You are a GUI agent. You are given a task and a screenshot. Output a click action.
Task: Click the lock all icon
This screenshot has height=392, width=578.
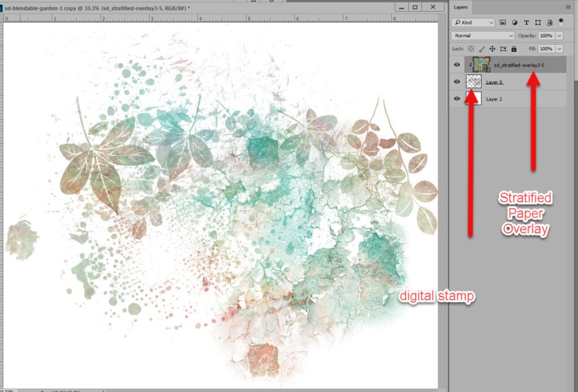click(x=514, y=49)
